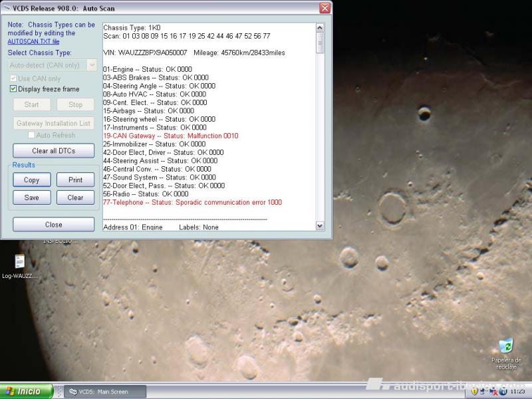Click the red '77-Telephone' communication error line
Viewport: 532px width, 399px height.
[x=192, y=202]
